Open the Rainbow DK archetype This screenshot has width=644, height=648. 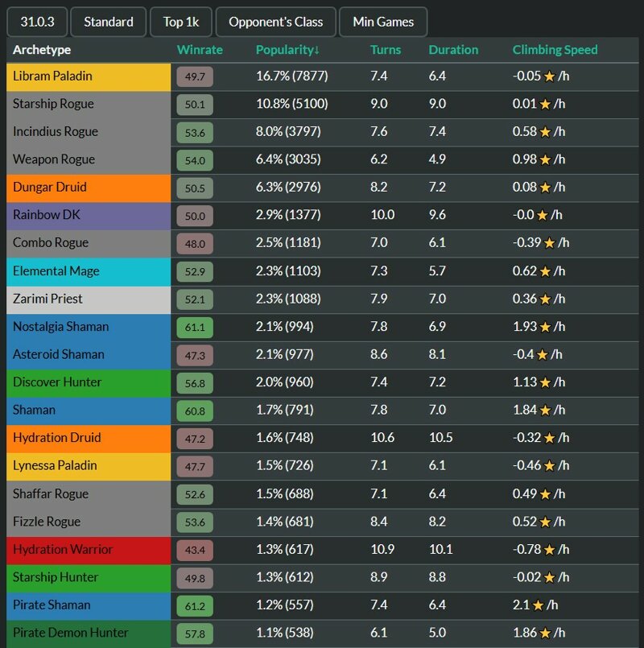click(89, 216)
